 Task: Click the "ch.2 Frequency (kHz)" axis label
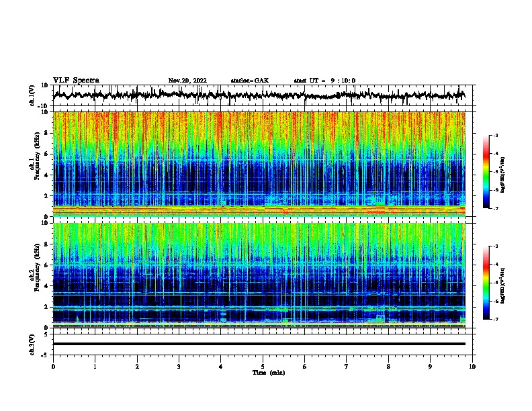(x=35, y=267)
